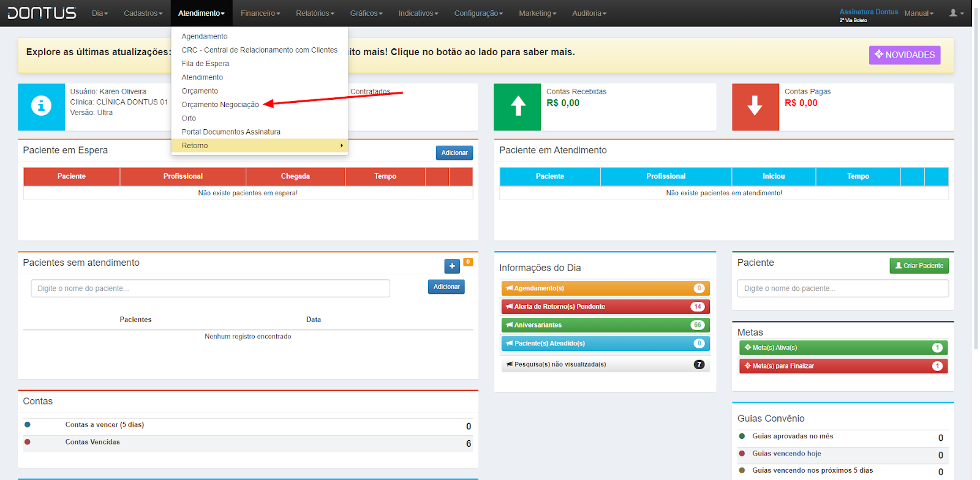This screenshot has height=480, width=980.
Task: Click the Criar Paciente button
Action: 919,266
